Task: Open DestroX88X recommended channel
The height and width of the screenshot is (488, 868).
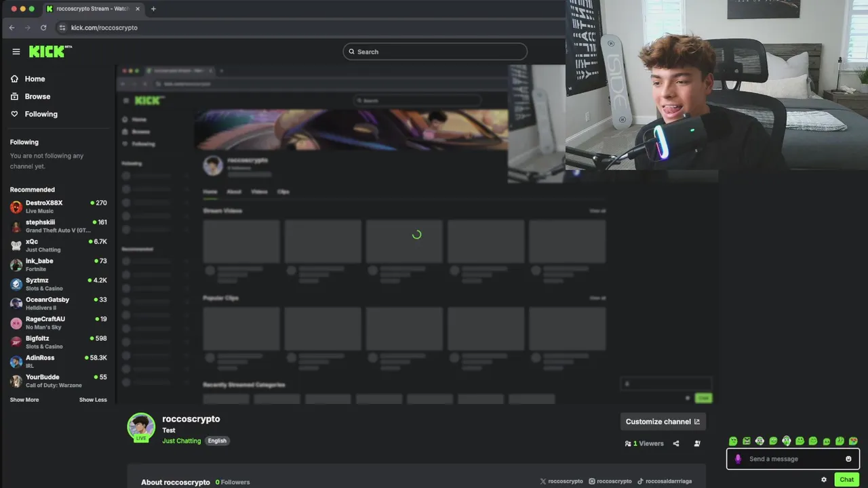Action: 58,207
